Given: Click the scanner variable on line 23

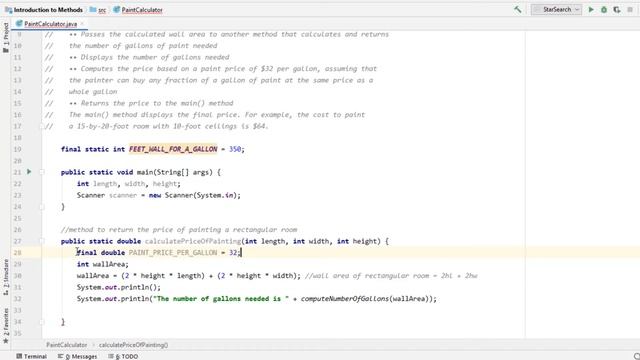Looking at the screenshot, I should coord(123,196).
